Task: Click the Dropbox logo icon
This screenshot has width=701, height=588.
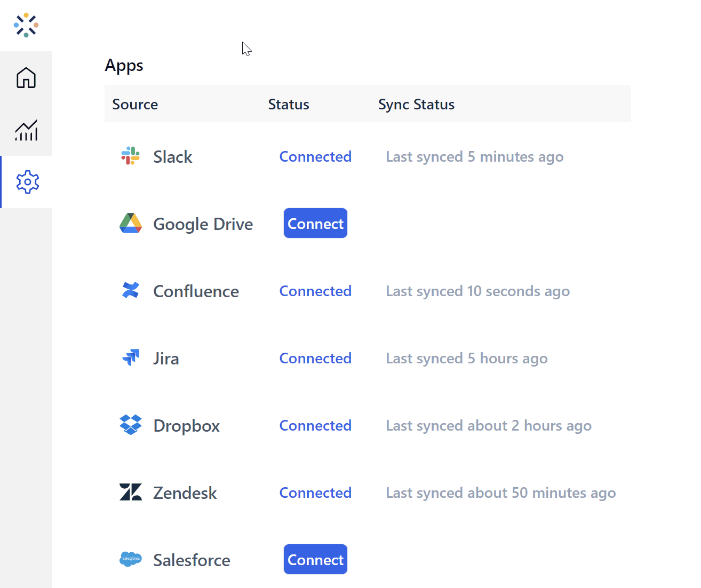Action: pos(131,425)
